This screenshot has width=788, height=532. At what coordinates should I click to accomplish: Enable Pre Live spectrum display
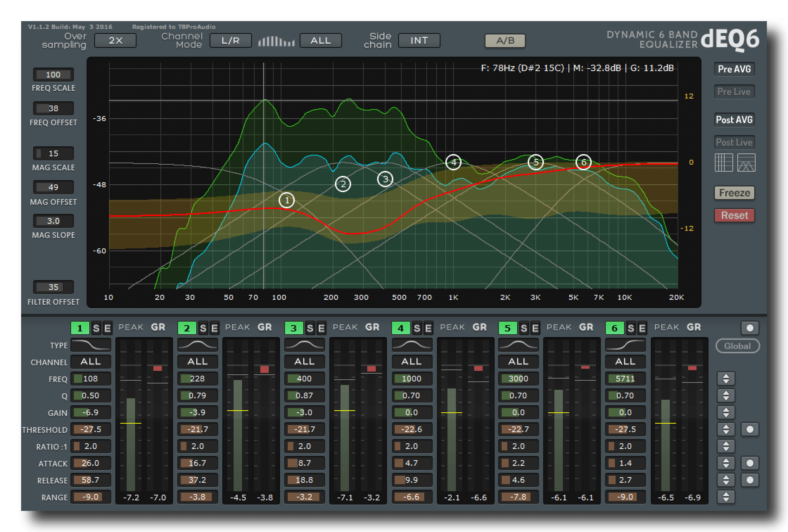734,92
